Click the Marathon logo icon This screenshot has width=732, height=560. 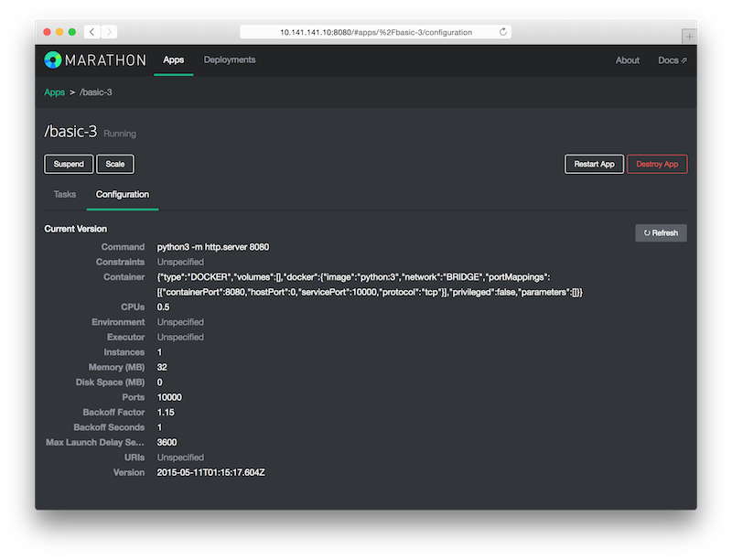click(x=53, y=60)
